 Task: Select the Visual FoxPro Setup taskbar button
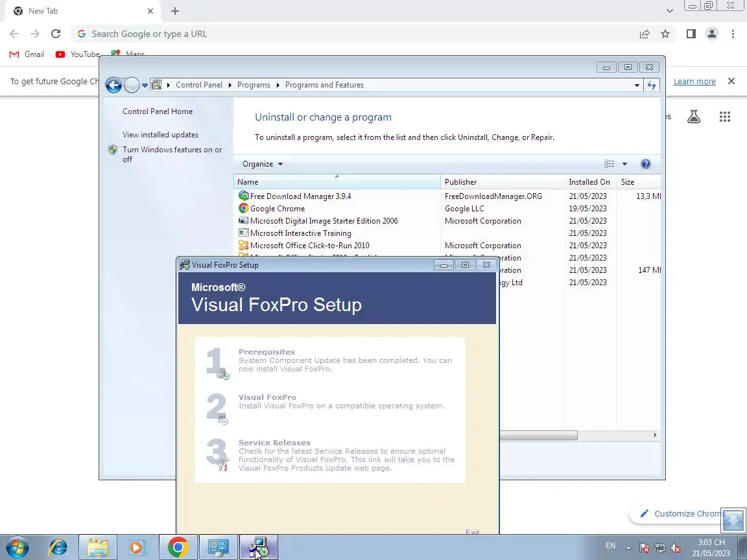pos(258,547)
